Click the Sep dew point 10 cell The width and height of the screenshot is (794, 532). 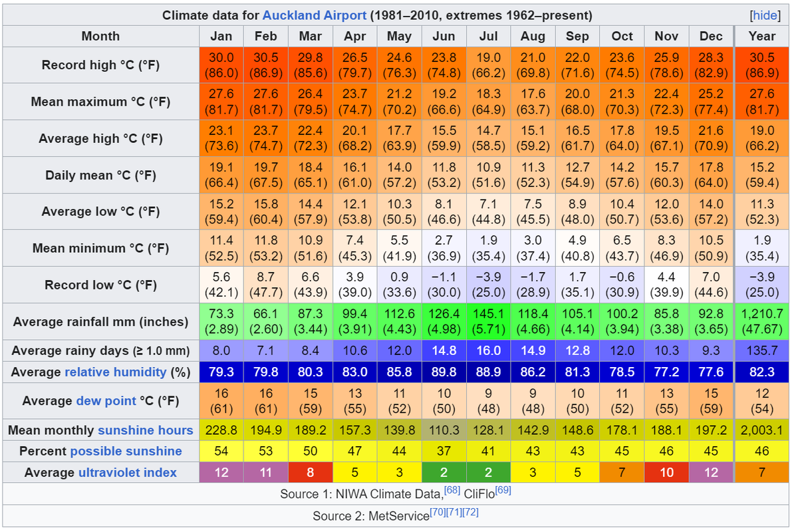pos(577,401)
